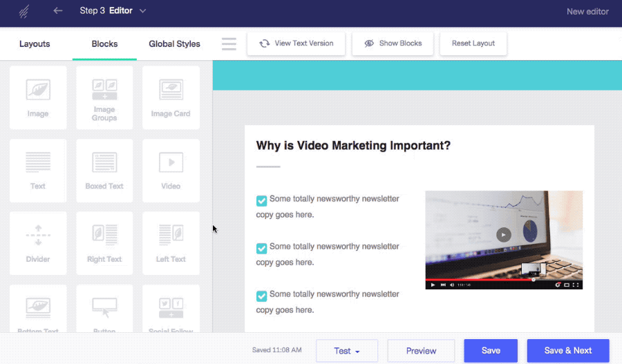Click the Save & Next button

tap(568, 350)
